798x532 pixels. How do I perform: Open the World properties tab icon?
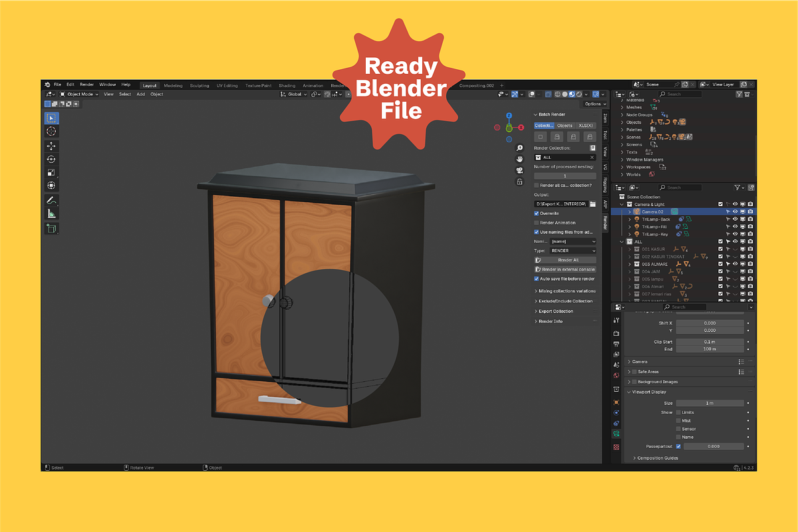(616, 376)
